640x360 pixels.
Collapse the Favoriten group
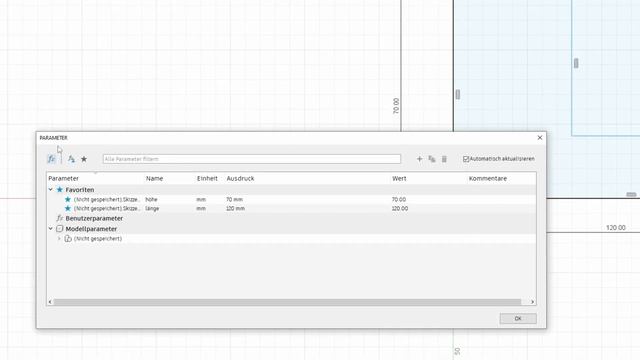point(51,190)
